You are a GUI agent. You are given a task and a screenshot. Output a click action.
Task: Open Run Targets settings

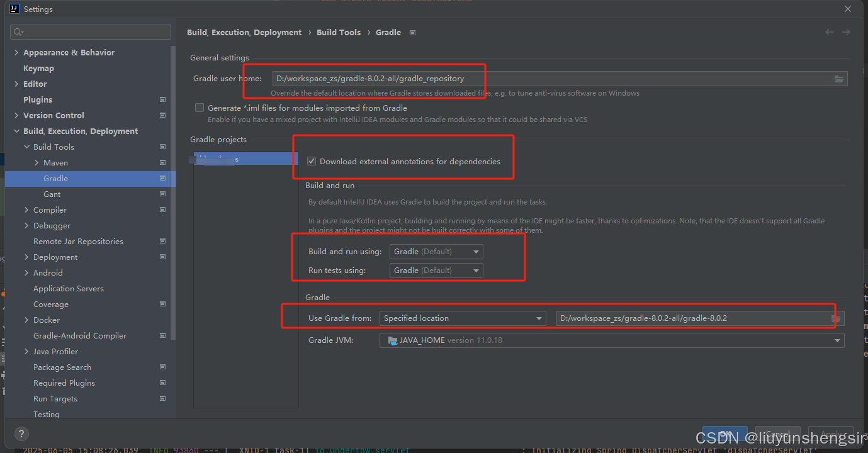[x=55, y=398]
